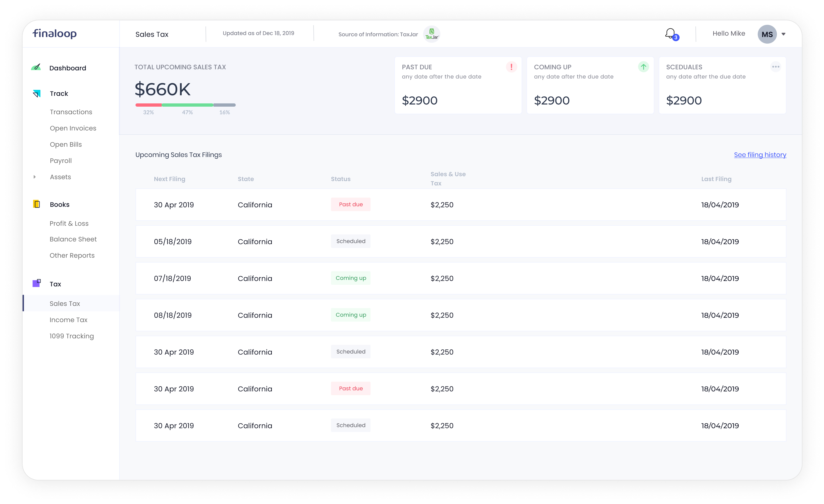This screenshot has height=504, width=824.
Task: Click the Track section arrow icon
Action: pyautogui.click(x=37, y=94)
